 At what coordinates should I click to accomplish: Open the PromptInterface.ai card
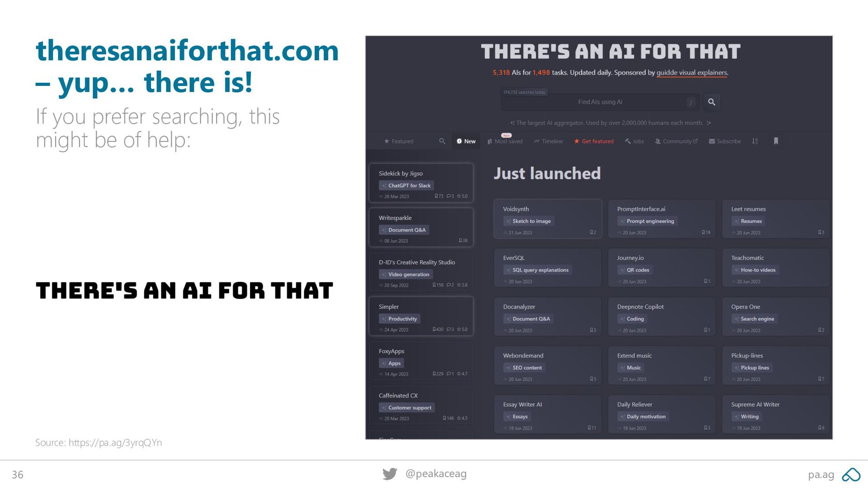662,219
